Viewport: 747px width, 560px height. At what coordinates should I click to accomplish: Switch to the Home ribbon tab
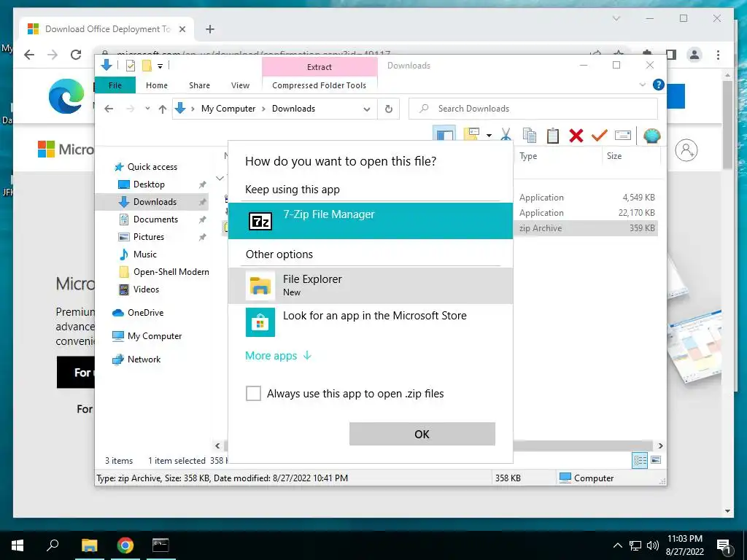click(x=157, y=85)
